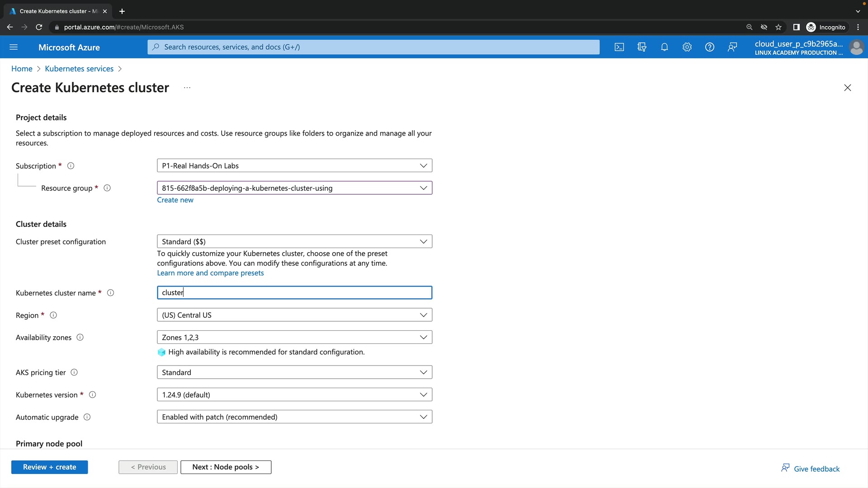Image resolution: width=868 pixels, height=488 pixels.
Task: Click Create new resource group link
Action: (175, 200)
